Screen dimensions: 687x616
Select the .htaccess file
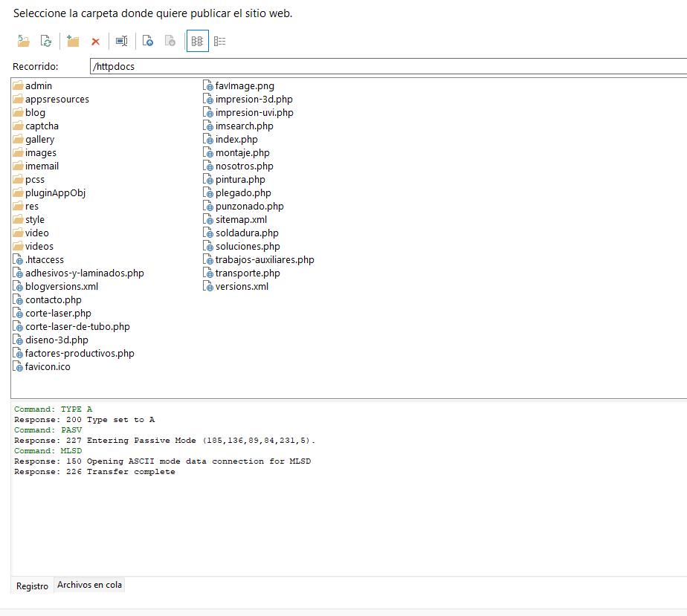[44, 260]
